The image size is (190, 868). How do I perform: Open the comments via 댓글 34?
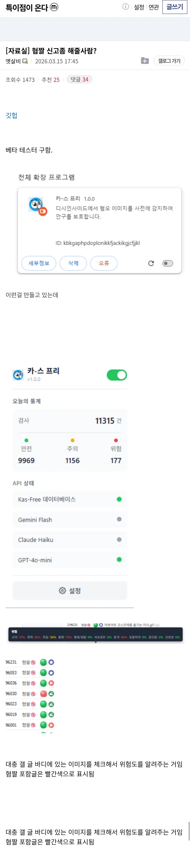[79, 79]
